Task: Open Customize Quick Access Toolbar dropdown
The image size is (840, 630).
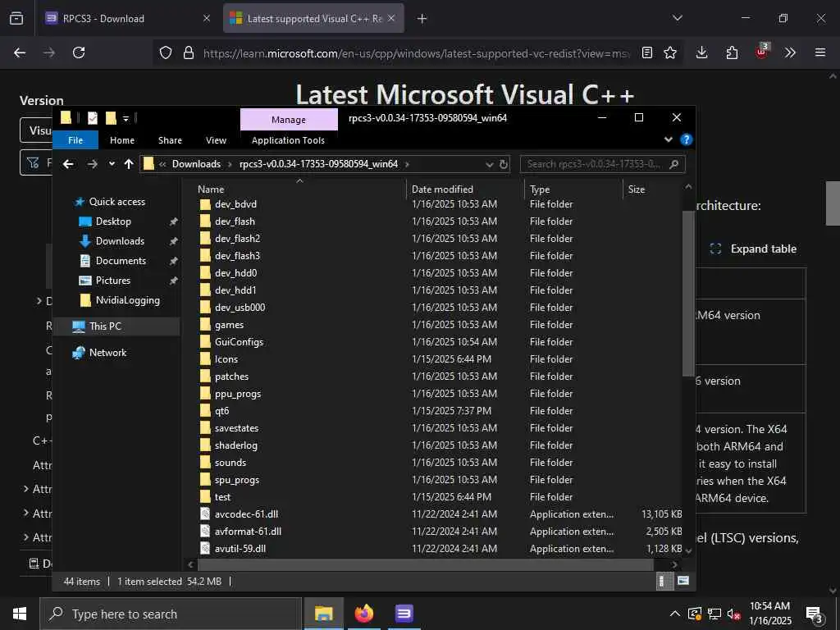Action: tap(126, 118)
